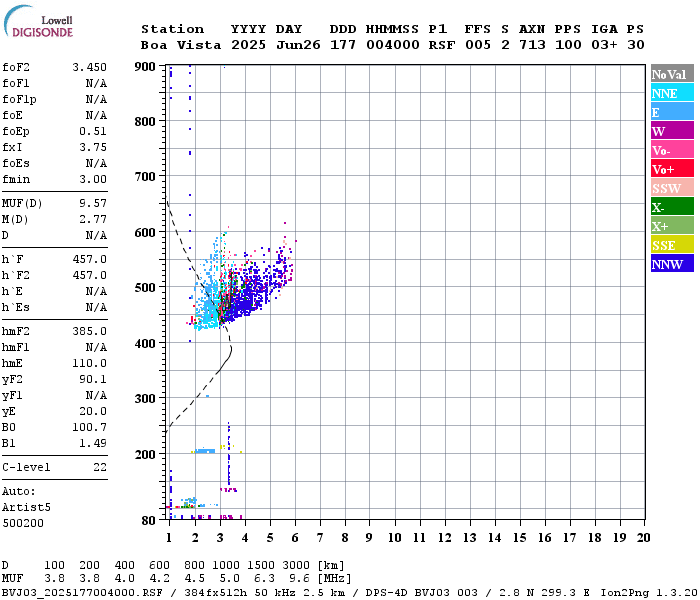
Task: Select the SSW salmon legend swatch
Action: pos(672,188)
